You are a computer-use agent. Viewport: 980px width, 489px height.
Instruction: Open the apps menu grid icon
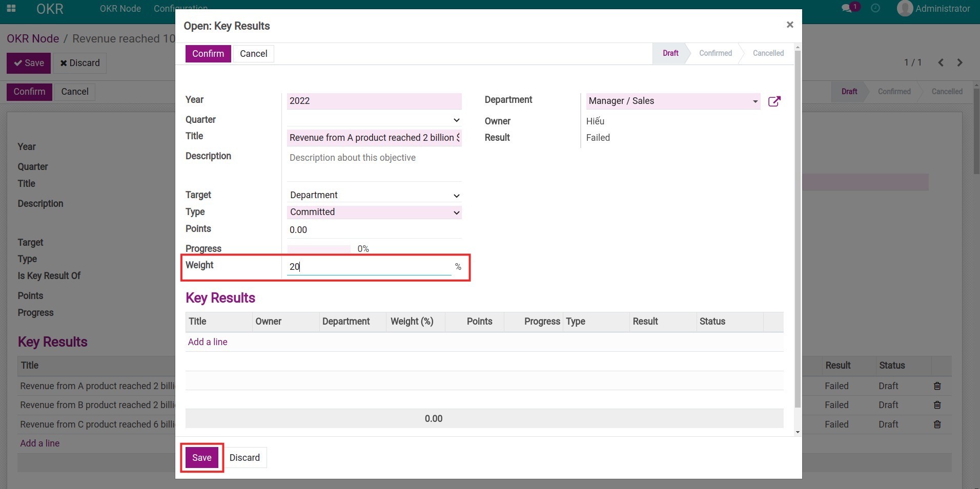coord(11,9)
